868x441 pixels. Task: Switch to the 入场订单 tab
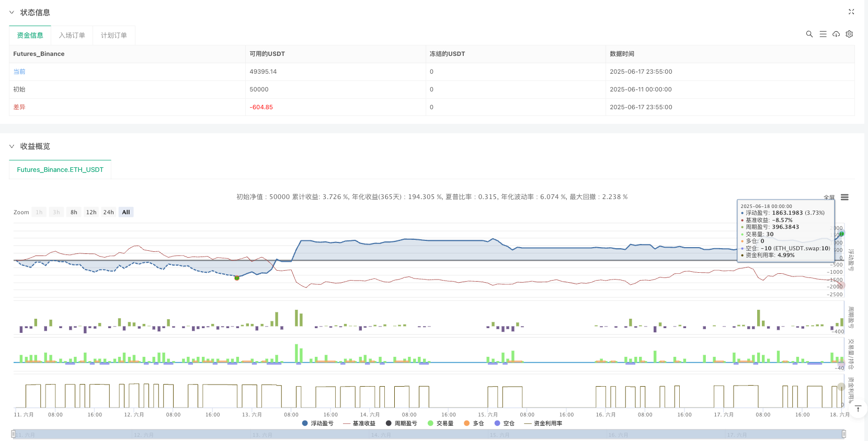click(x=72, y=35)
